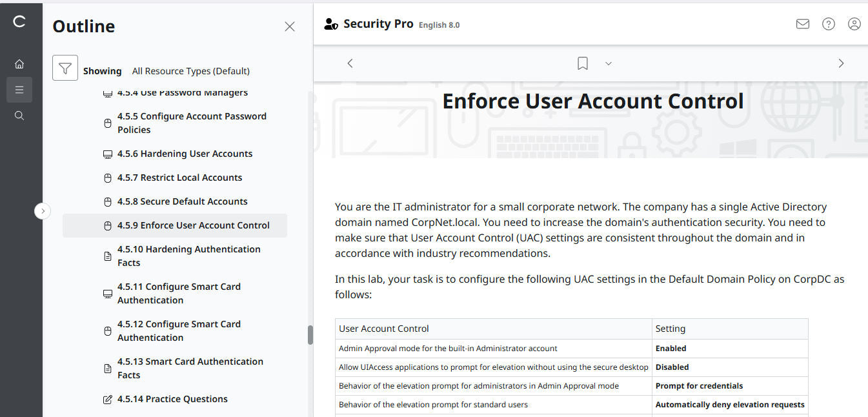Go to the previous resource arrow

[350, 63]
